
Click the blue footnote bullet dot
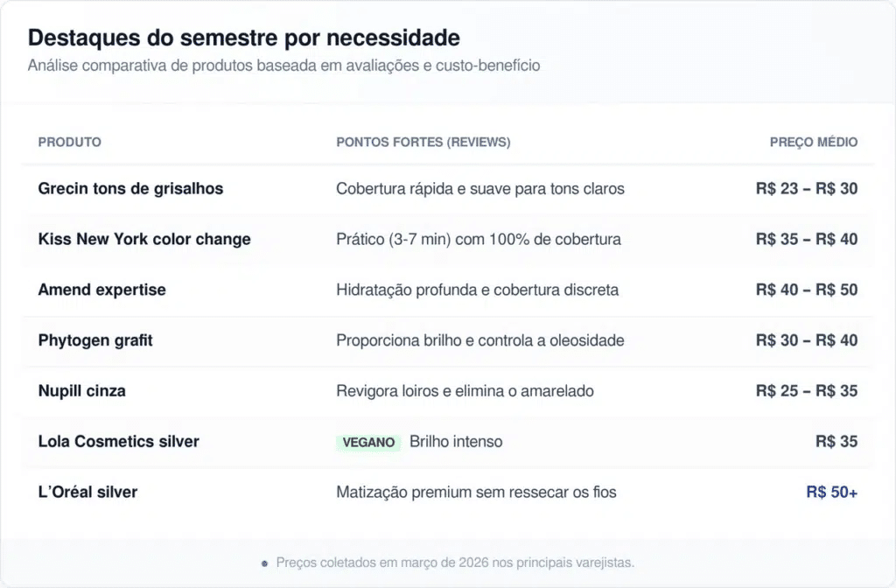pos(264,563)
